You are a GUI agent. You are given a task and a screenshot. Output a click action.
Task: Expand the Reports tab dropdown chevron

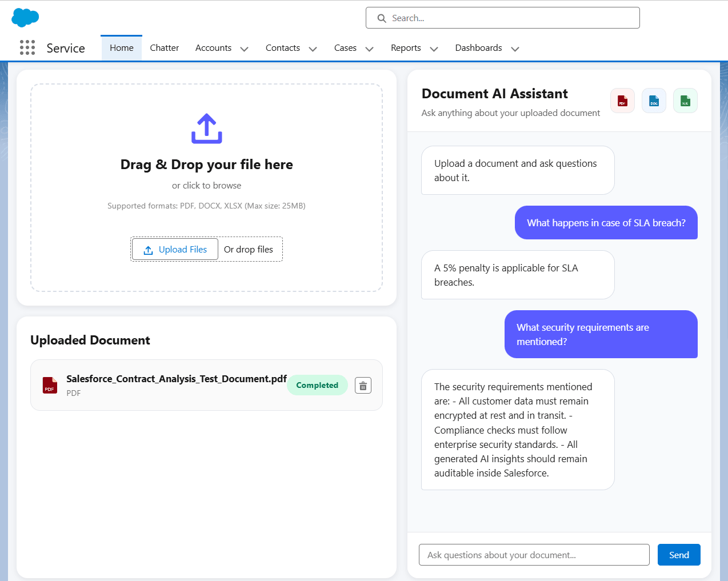[x=434, y=49]
